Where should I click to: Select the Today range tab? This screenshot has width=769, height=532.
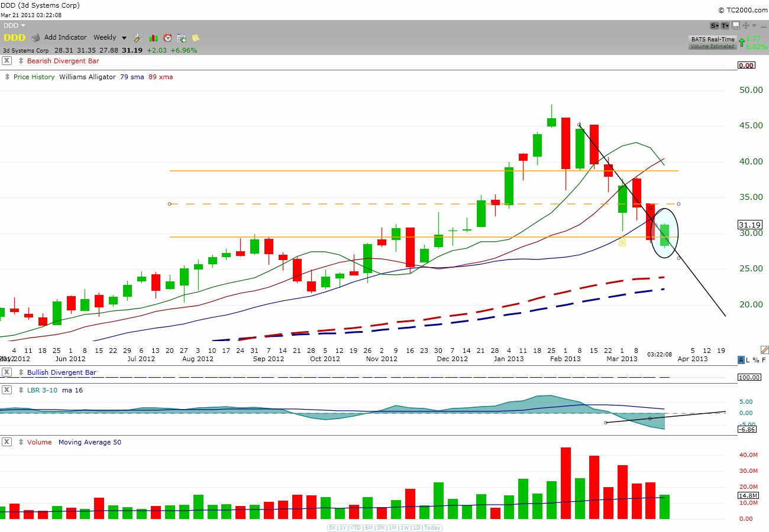pos(432,528)
